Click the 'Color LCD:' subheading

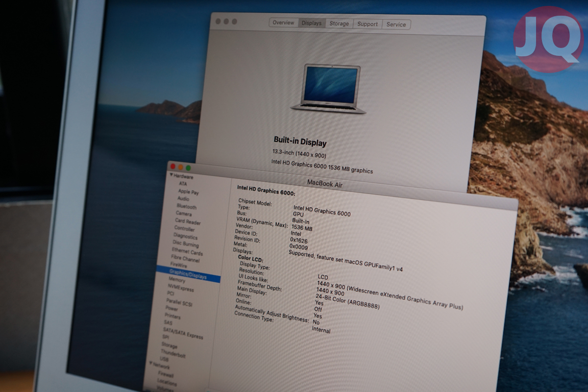coord(250,258)
